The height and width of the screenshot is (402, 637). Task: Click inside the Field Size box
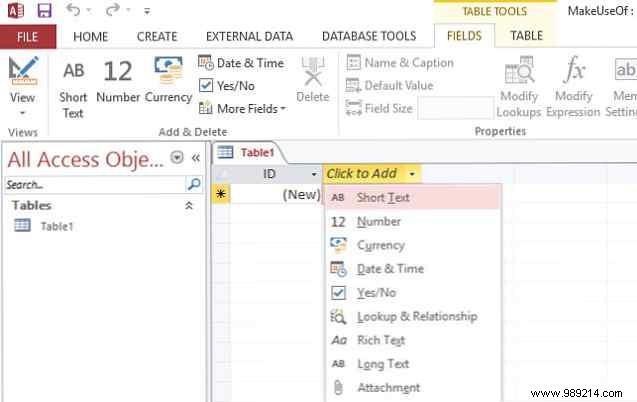pyautogui.click(x=456, y=108)
